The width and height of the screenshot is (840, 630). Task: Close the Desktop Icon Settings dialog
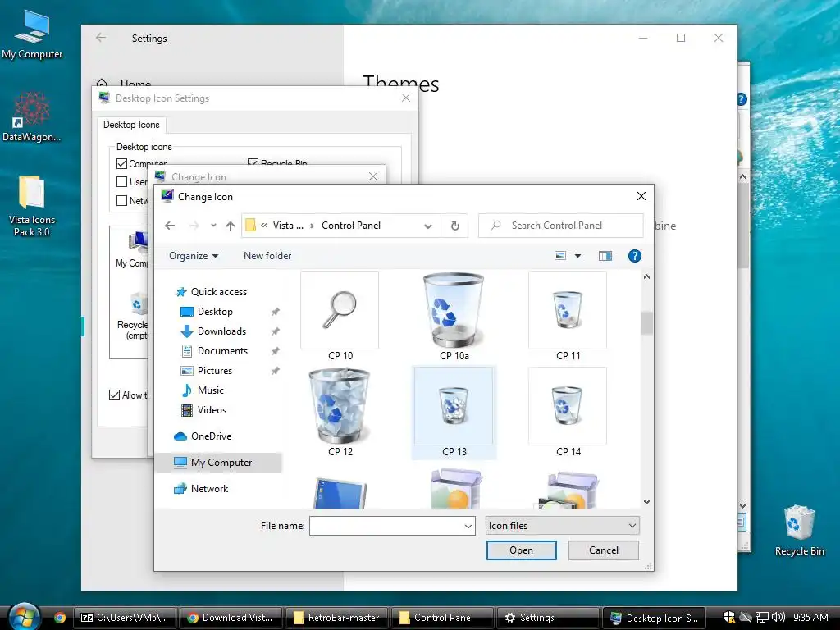tap(406, 98)
